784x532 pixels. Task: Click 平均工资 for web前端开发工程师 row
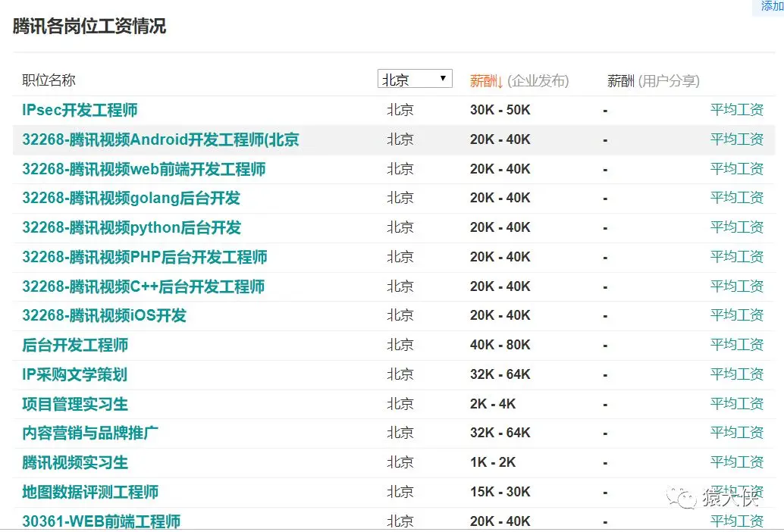[x=736, y=169]
